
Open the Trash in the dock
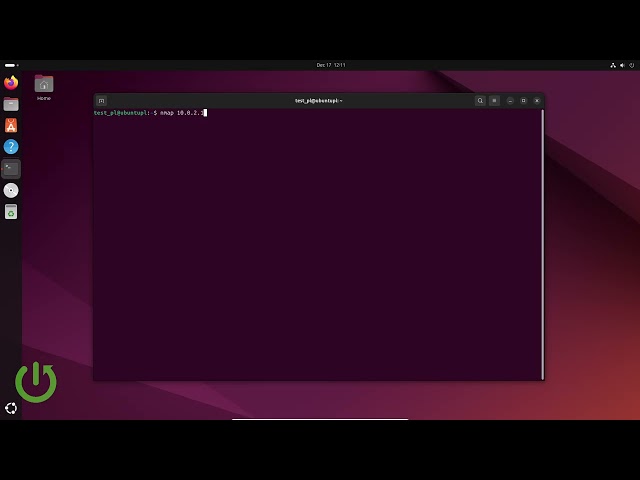(x=11, y=211)
